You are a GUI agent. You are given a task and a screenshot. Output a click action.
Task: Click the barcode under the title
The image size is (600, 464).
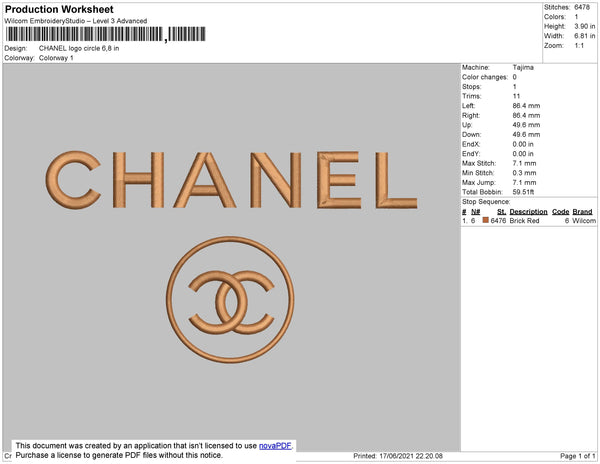pyautogui.click(x=106, y=34)
